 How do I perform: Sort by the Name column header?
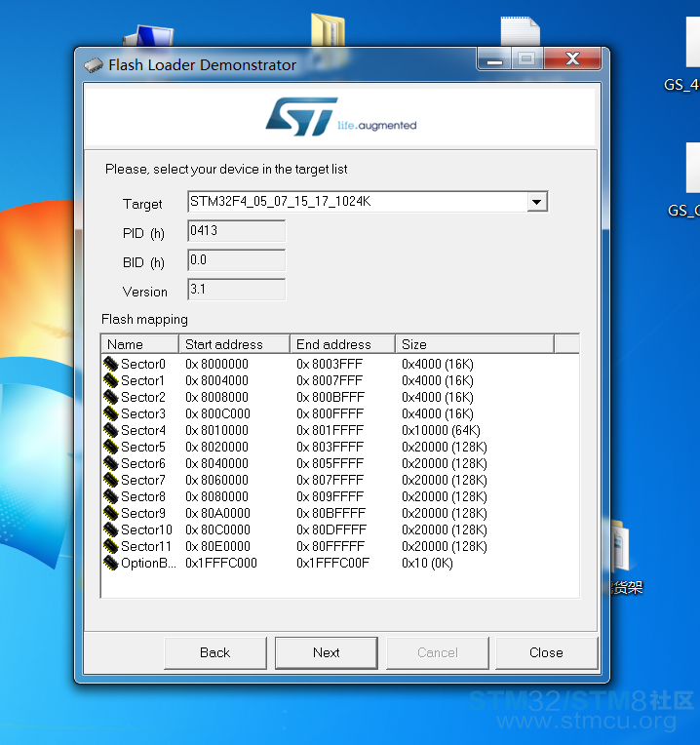click(139, 344)
